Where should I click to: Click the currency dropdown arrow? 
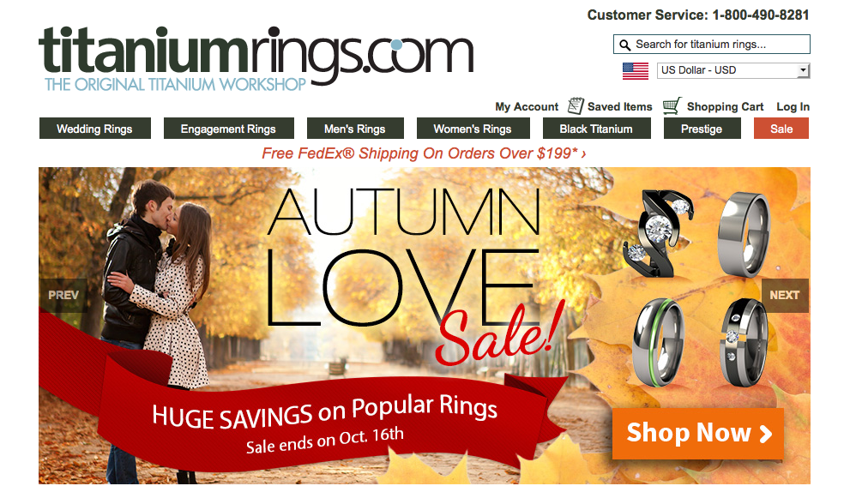tap(803, 70)
